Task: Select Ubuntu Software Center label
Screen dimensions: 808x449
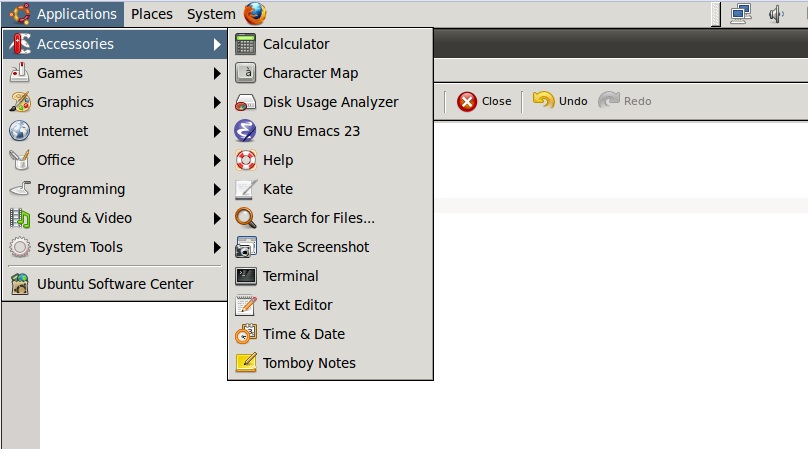Action: coord(115,284)
